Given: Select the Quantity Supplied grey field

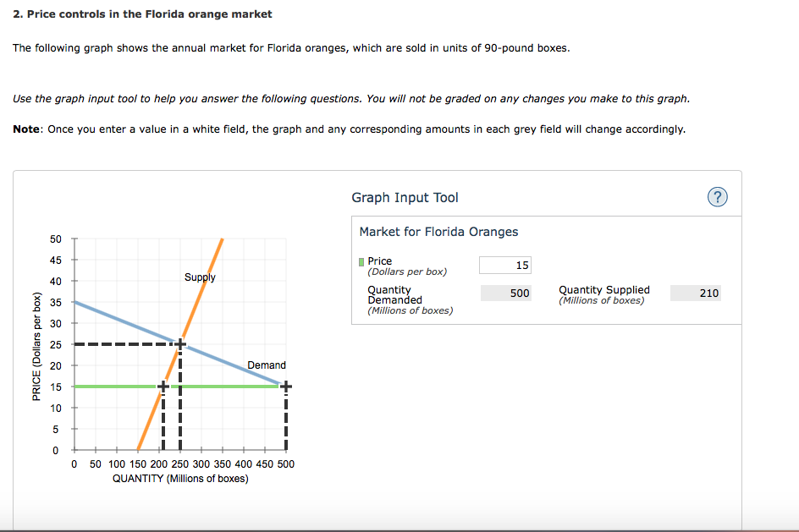Looking at the screenshot, I should 695,292.
